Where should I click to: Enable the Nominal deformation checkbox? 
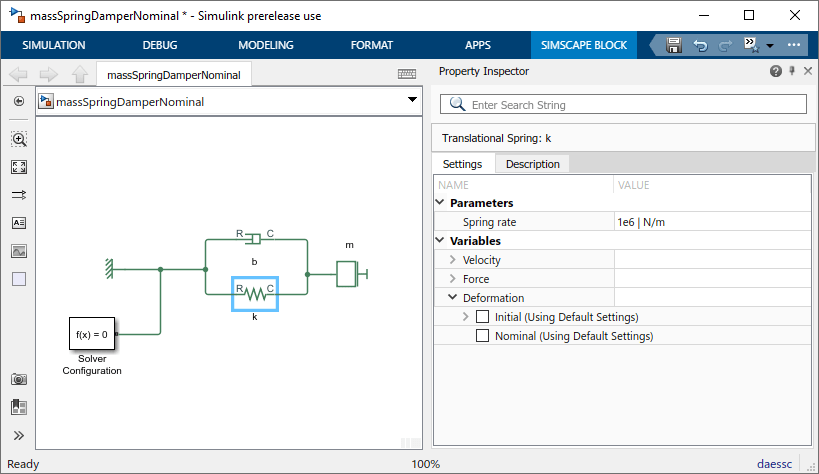pyautogui.click(x=483, y=336)
